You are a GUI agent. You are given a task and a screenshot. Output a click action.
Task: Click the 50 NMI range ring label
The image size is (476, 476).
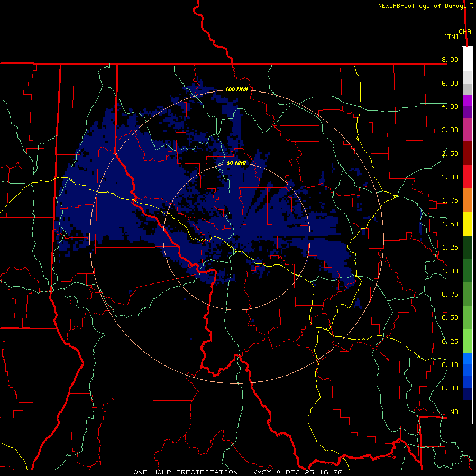236,163
